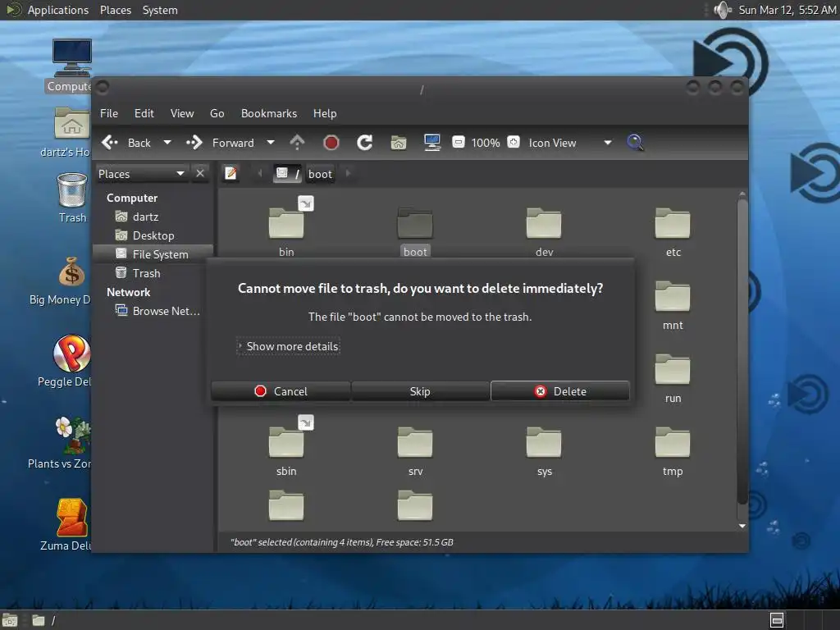Select the boot folder icon
This screenshot has height=630, width=840.
[x=415, y=223]
